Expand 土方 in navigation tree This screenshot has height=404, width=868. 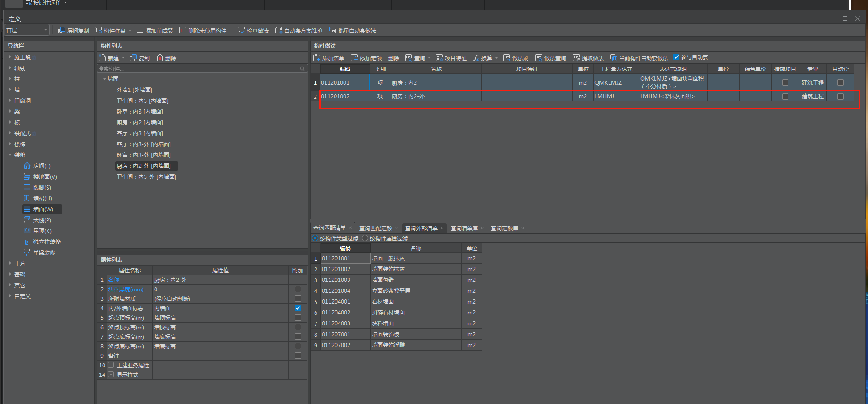(10, 264)
